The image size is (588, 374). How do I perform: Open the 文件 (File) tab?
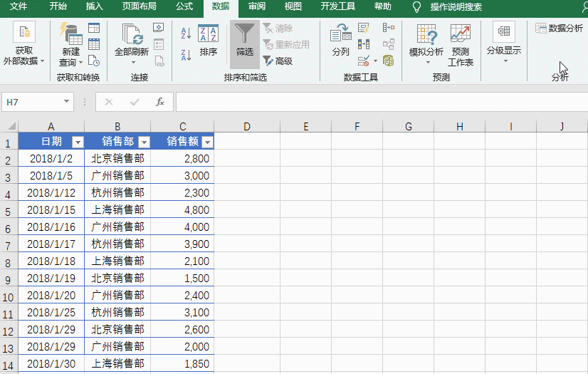click(x=19, y=6)
